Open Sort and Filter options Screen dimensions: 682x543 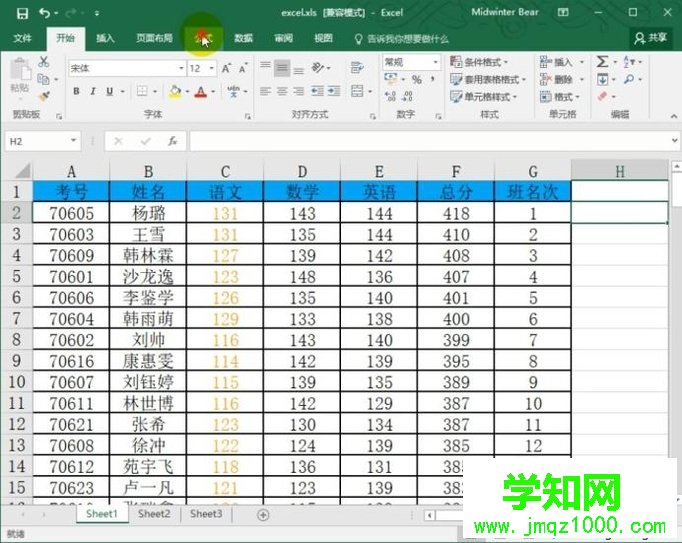point(629,62)
